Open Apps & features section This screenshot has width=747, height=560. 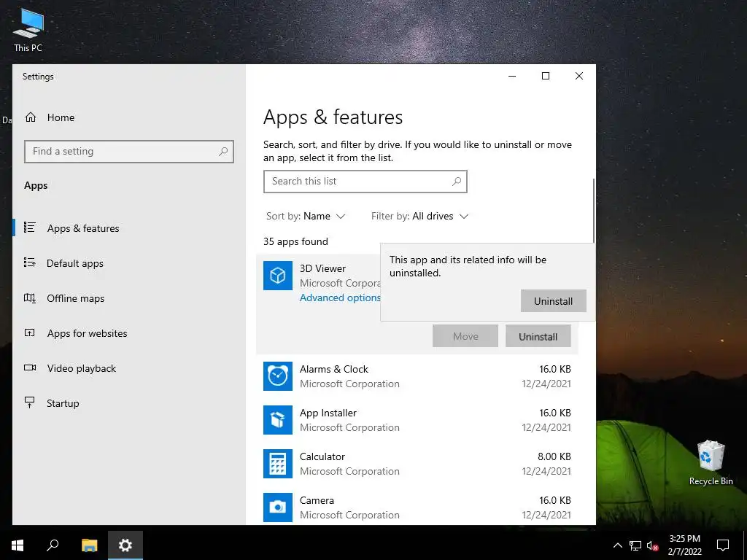[83, 228]
